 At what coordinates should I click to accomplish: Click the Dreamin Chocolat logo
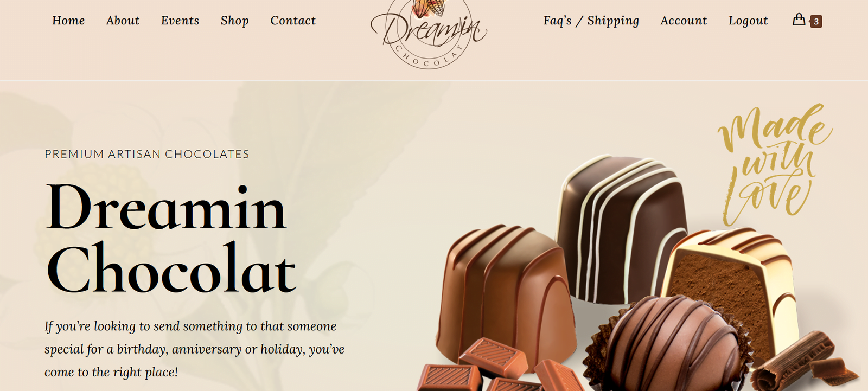coord(429,33)
